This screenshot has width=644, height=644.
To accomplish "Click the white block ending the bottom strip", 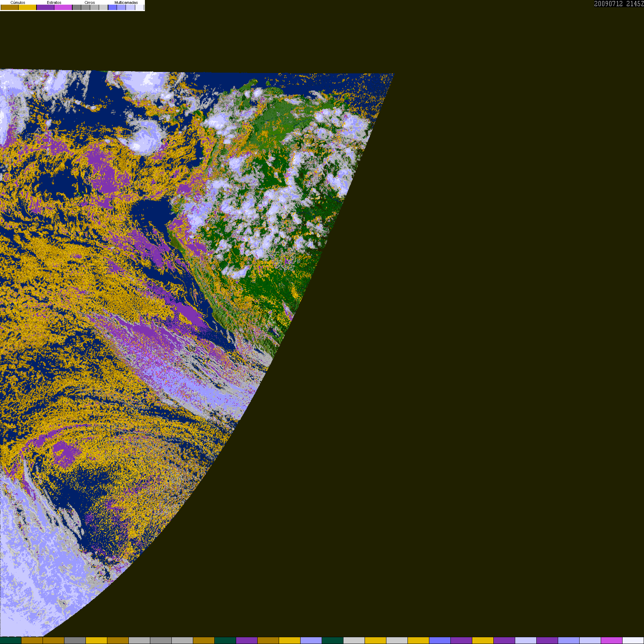I will [633, 640].
